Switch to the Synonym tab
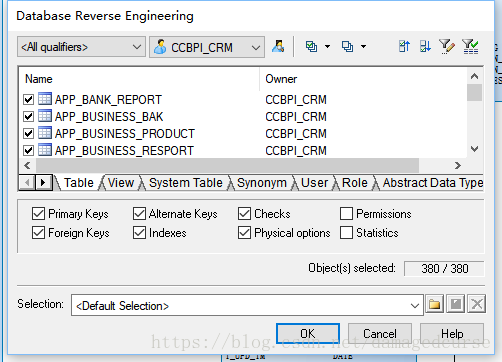 pyautogui.click(x=262, y=183)
